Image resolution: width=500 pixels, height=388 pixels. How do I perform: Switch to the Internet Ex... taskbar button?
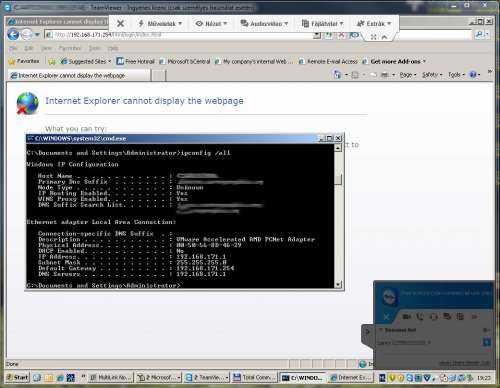click(x=351, y=377)
